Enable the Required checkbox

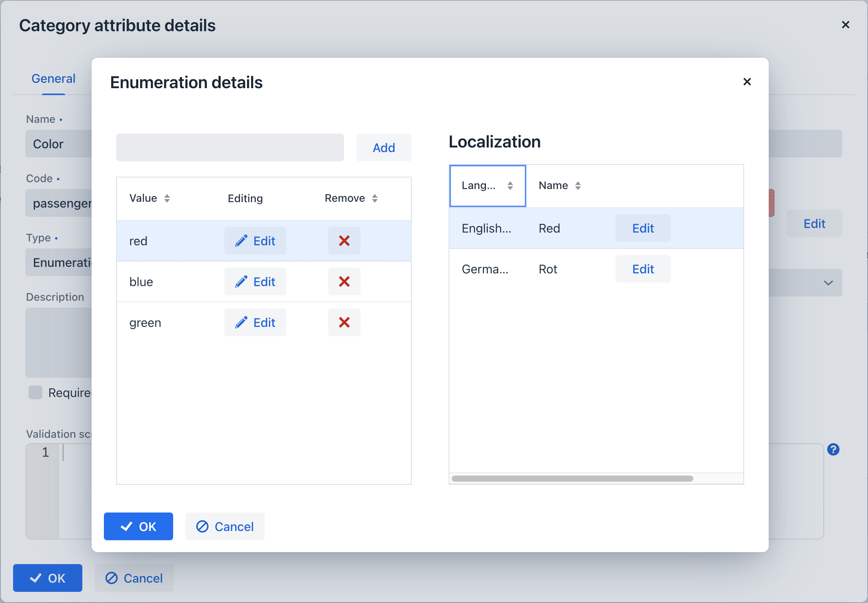[x=35, y=392]
